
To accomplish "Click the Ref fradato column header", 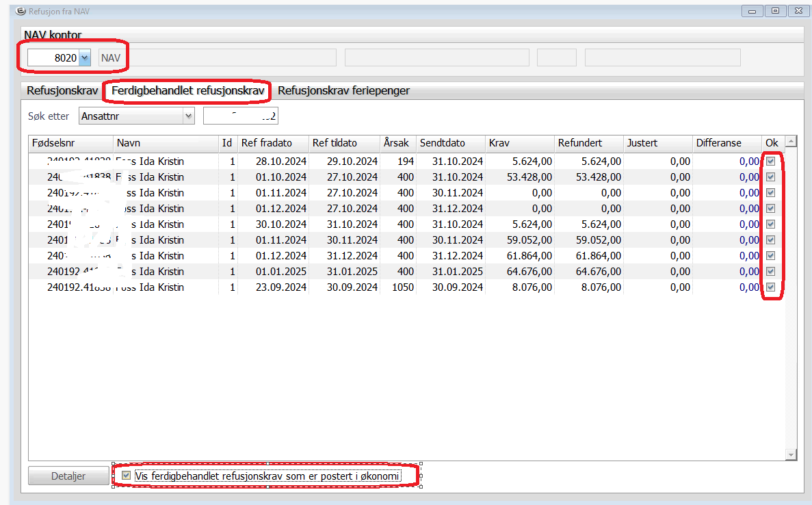I will [273, 143].
